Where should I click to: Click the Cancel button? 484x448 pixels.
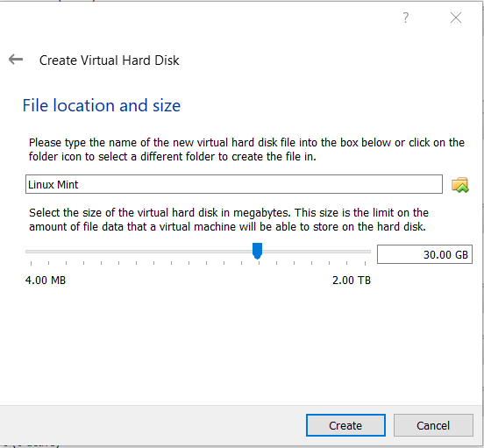pyautogui.click(x=433, y=425)
